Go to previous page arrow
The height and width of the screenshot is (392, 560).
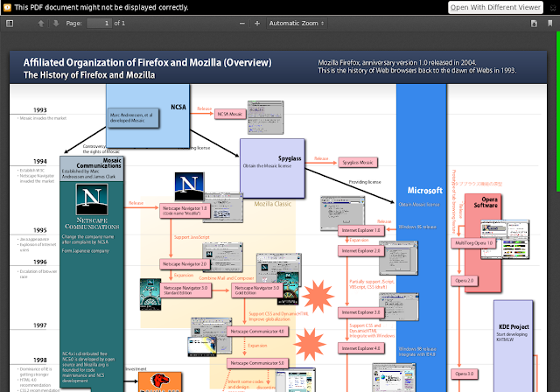pyautogui.click(x=41, y=24)
